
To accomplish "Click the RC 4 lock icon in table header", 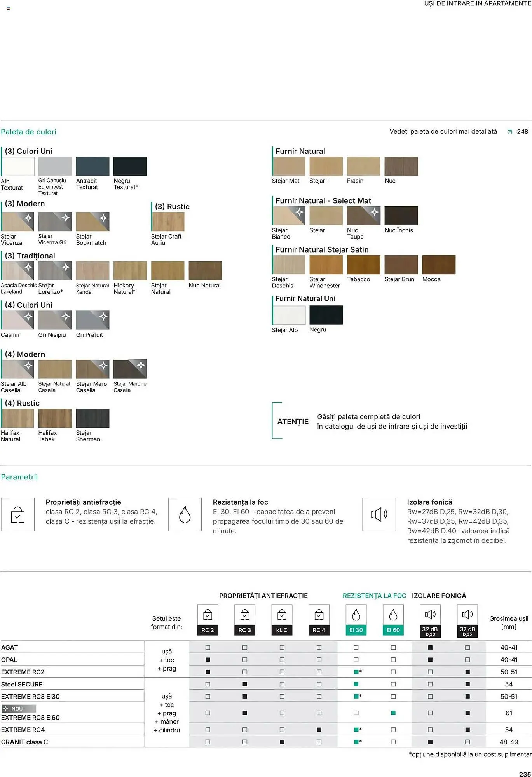I will coord(319,615).
